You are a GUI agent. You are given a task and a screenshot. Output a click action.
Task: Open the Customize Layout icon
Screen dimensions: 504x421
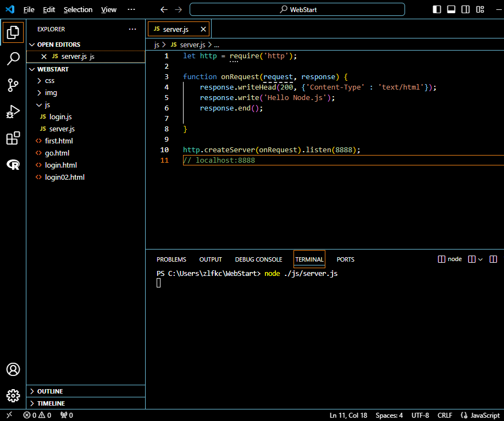pos(480,9)
